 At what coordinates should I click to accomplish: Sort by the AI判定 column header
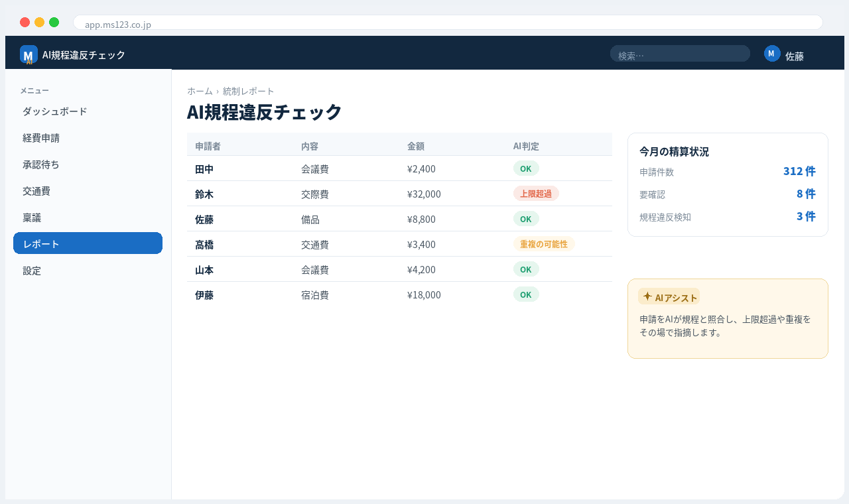(x=526, y=146)
